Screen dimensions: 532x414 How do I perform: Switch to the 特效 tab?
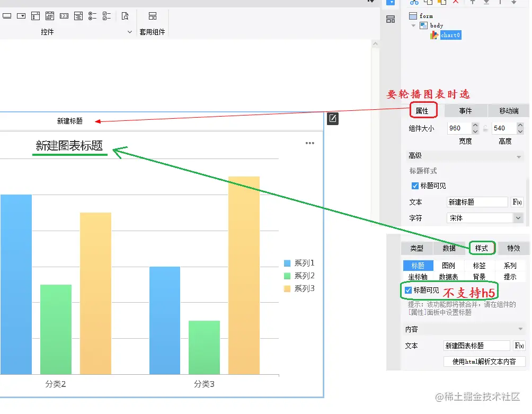point(513,249)
